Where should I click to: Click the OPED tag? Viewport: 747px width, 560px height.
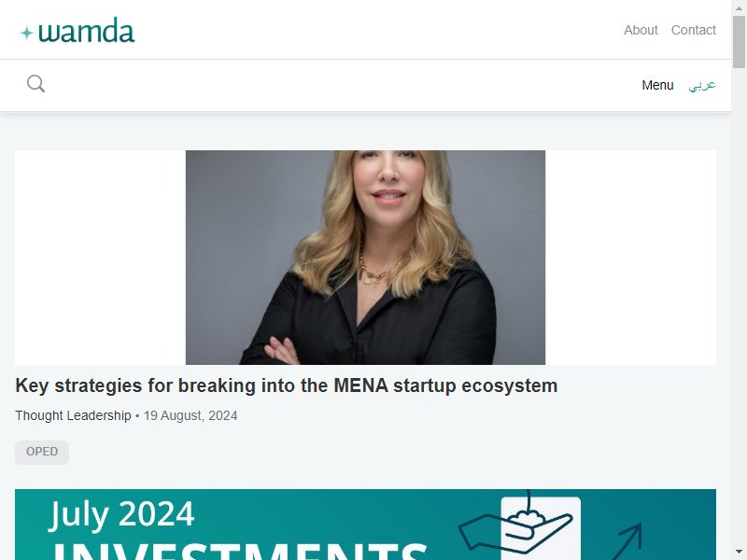pyautogui.click(x=42, y=452)
